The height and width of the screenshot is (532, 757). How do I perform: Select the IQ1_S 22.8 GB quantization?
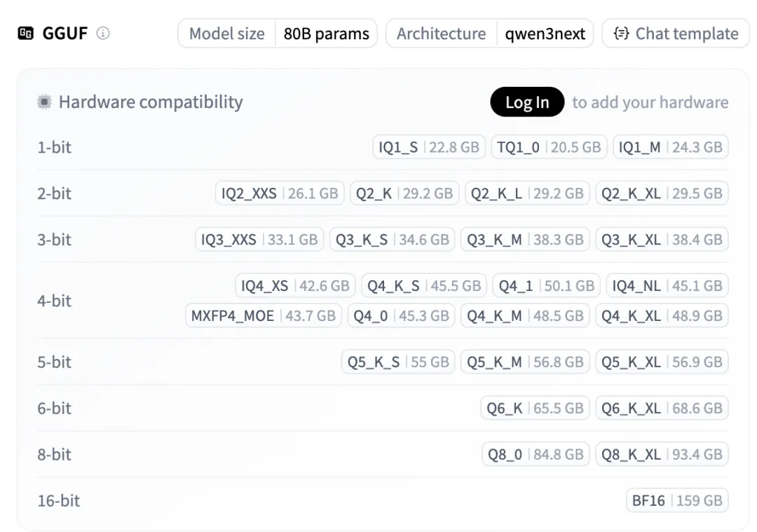(x=429, y=147)
